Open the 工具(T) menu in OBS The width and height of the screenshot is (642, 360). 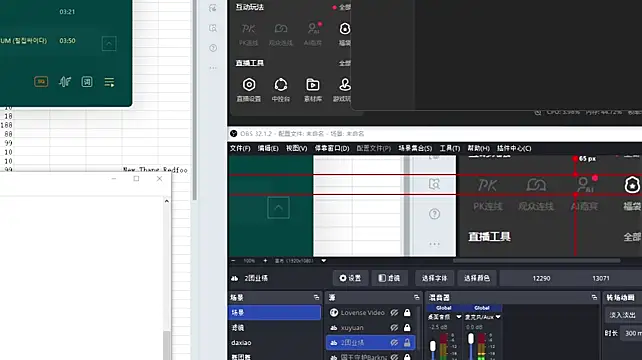click(x=450, y=148)
